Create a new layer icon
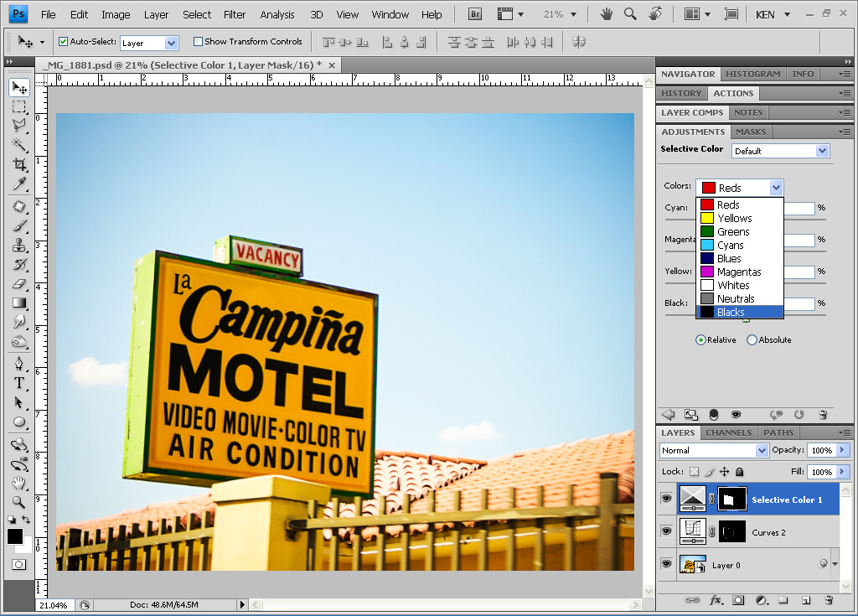 pyautogui.click(x=806, y=600)
